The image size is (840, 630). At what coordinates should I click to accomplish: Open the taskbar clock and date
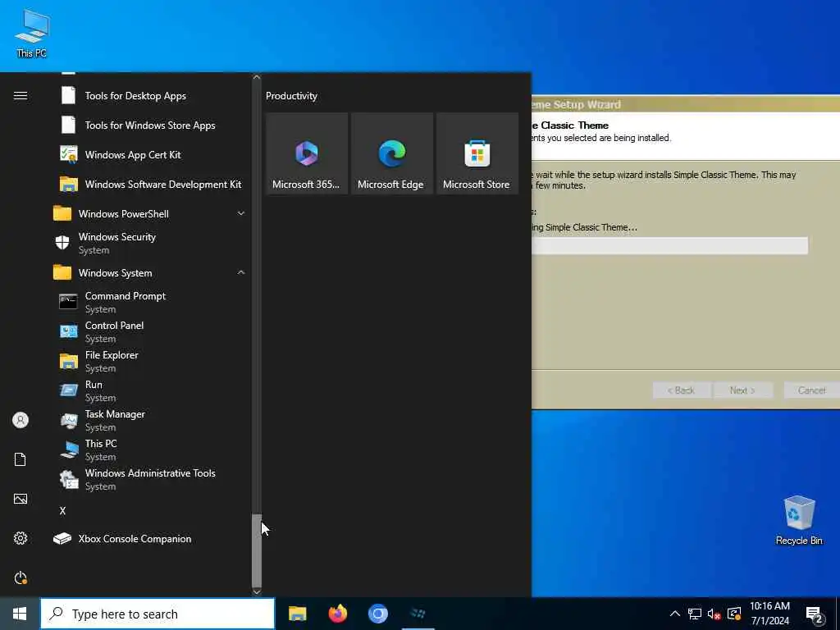coord(769,614)
